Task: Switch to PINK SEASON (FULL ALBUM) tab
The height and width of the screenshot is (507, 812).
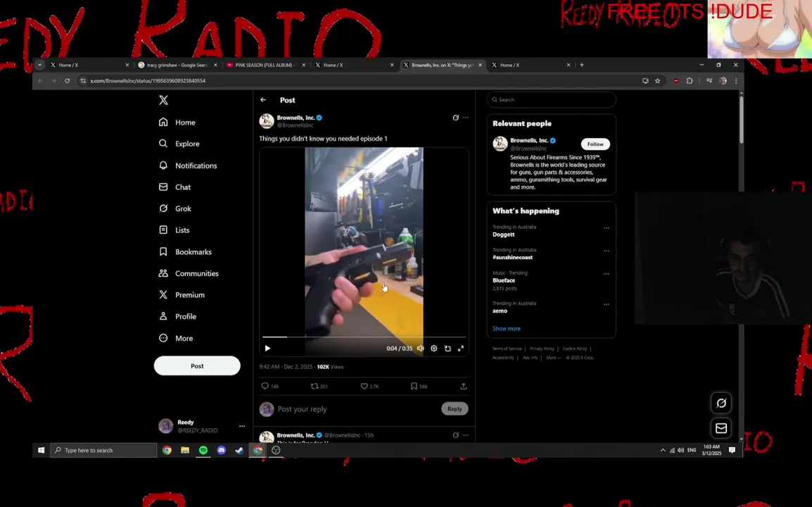Action: (265, 65)
